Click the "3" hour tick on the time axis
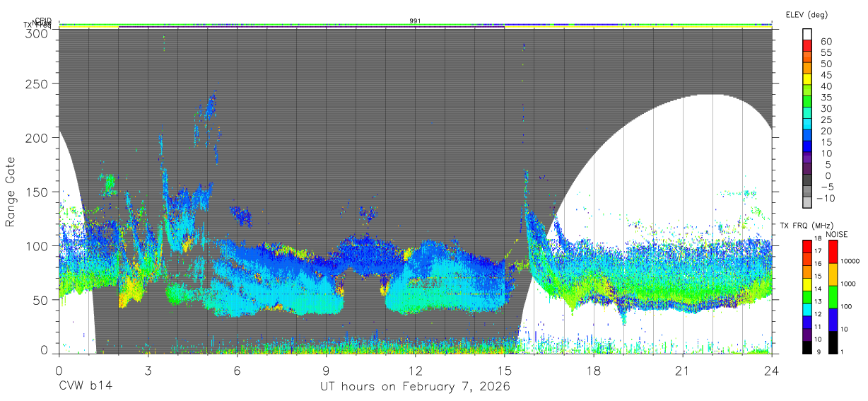 [x=148, y=370]
